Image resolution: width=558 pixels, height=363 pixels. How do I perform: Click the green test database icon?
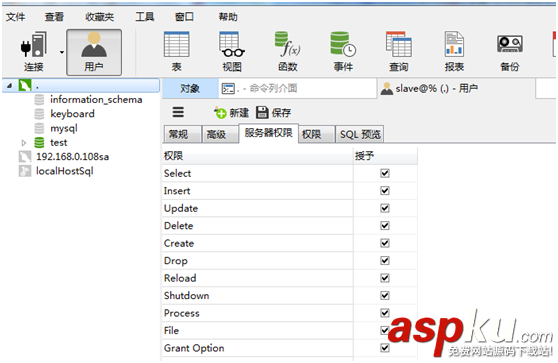point(39,143)
